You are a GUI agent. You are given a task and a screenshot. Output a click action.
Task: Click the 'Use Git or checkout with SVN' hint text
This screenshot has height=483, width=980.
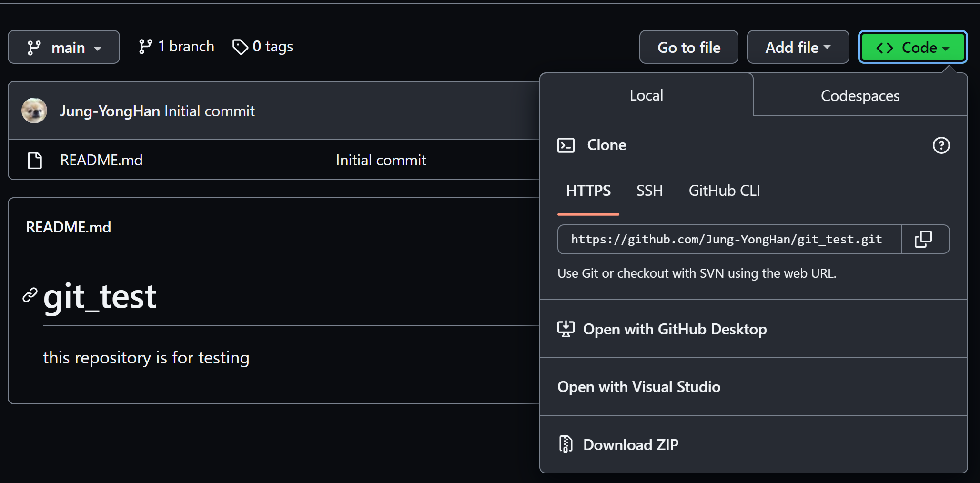click(697, 273)
